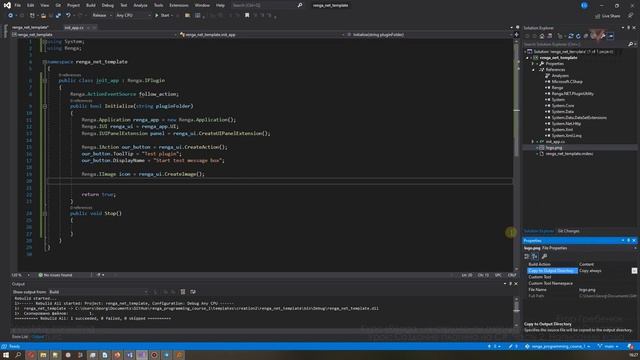Click the bookmark icon in toolbar
The image size is (640, 360).
[247, 16]
